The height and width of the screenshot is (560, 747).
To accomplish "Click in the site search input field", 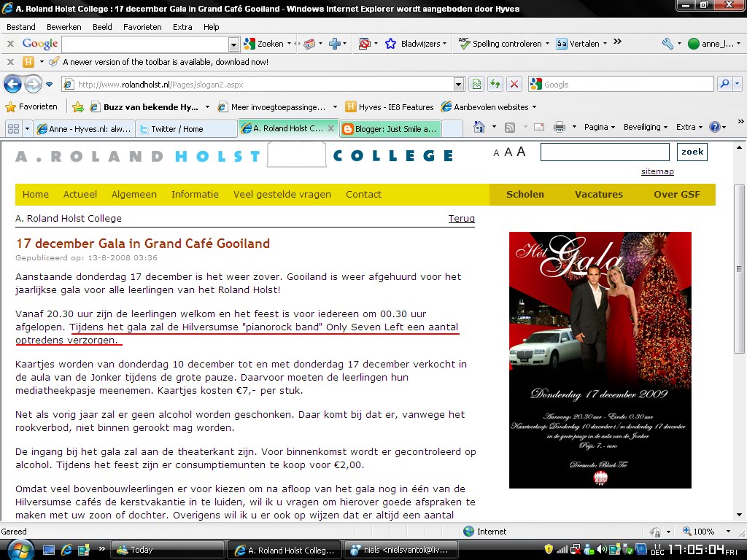I will 605,152.
